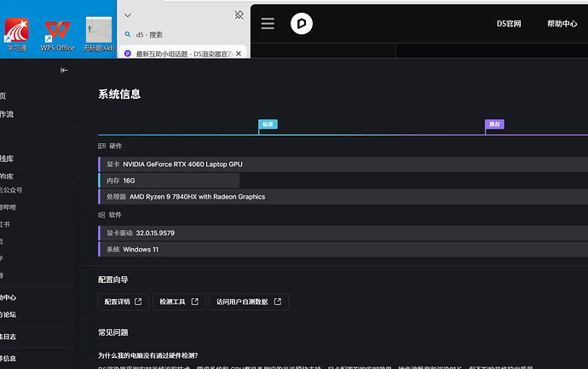588x369 pixels.
Task: Select the 系统信息 heading
Action: tap(119, 94)
